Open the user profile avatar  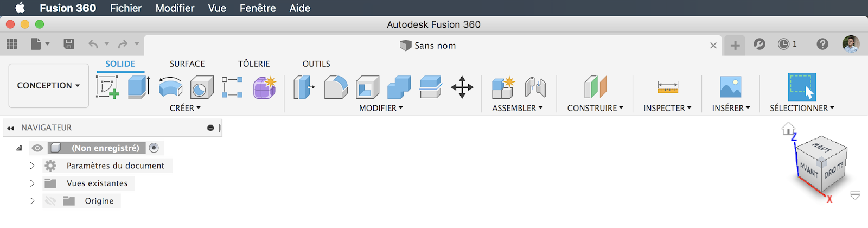tap(851, 44)
